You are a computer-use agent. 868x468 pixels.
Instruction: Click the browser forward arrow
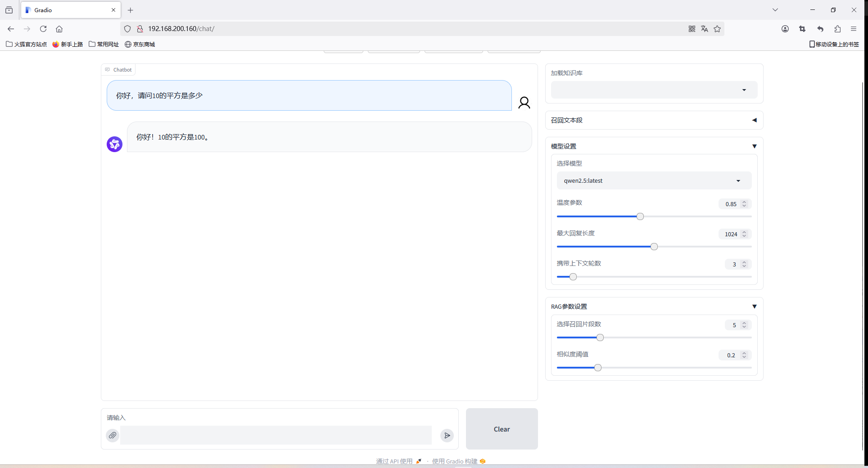pyautogui.click(x=27, y=29)
